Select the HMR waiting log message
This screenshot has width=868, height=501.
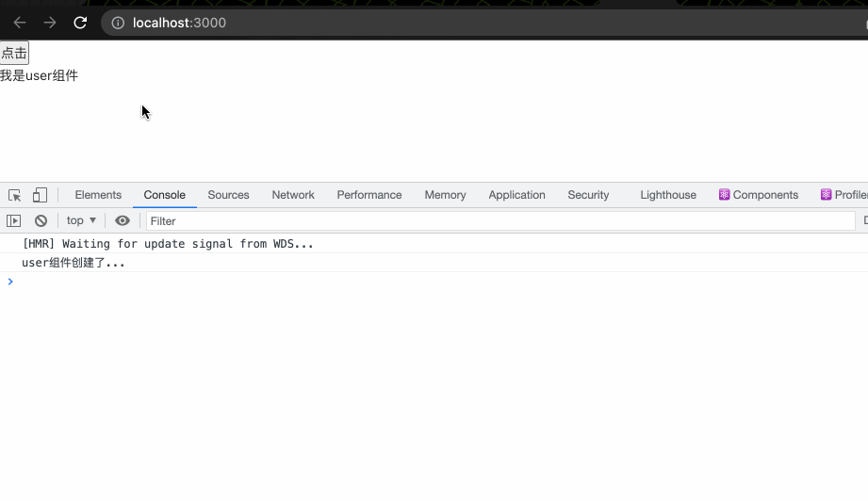tap(168, 244)
